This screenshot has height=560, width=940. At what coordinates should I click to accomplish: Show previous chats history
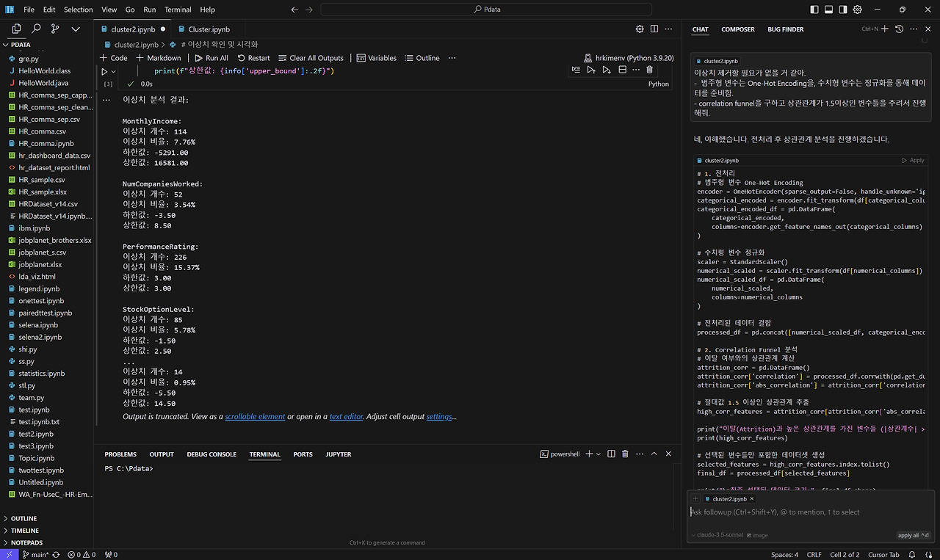[900, 29]
